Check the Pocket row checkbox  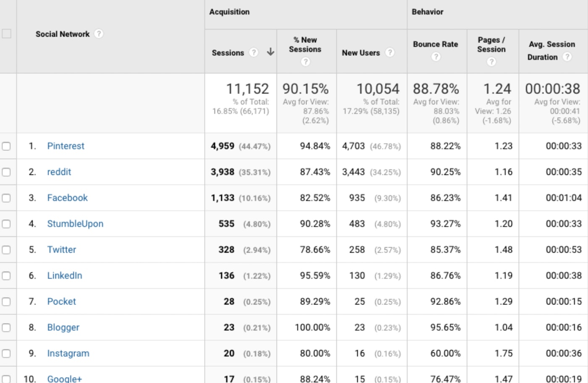[6, 302]
